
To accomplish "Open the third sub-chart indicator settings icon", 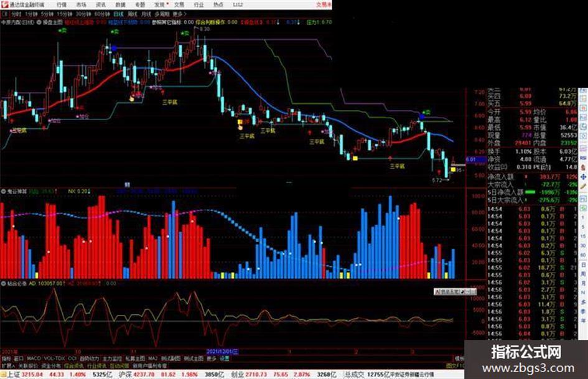I will click(x=3, y=284).
